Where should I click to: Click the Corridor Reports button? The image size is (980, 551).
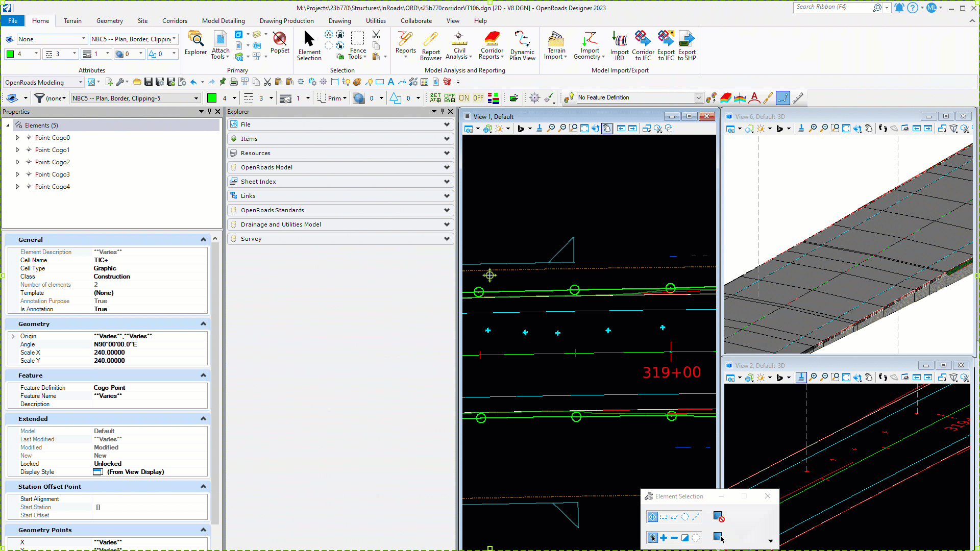coord(492,45)
